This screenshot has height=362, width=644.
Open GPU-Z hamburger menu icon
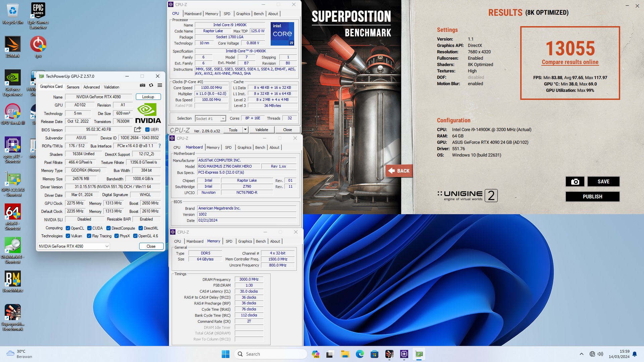point(160,85)
